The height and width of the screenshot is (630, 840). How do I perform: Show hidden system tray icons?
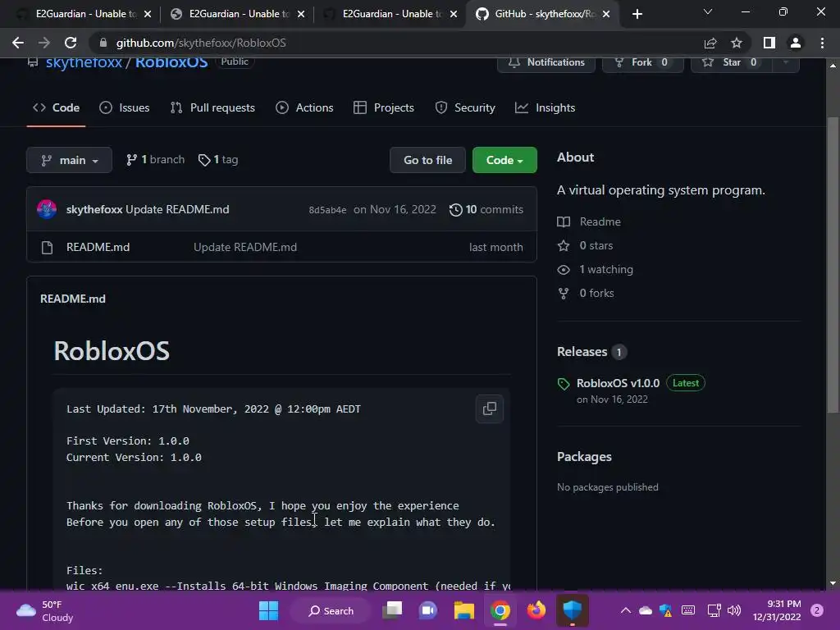click(625, 610)
